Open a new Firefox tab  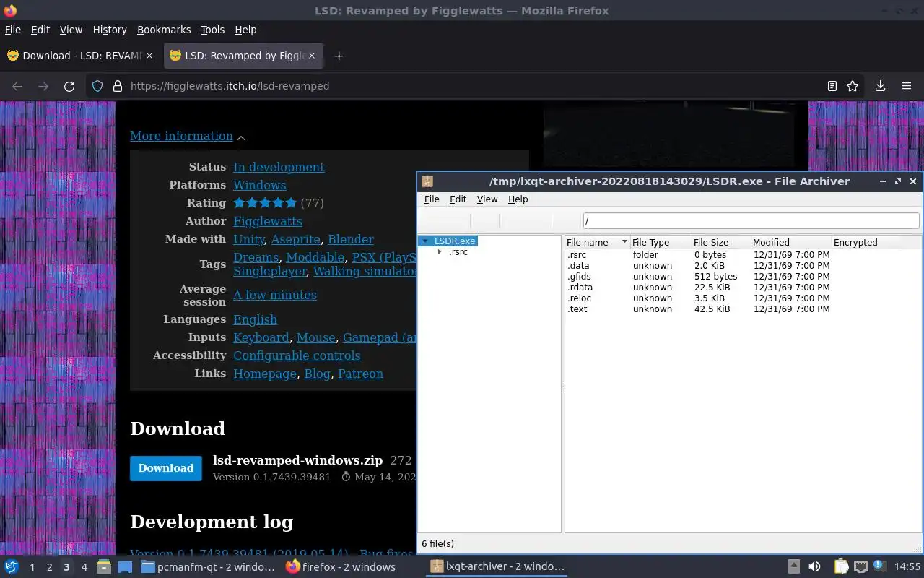tap(339, 56)
